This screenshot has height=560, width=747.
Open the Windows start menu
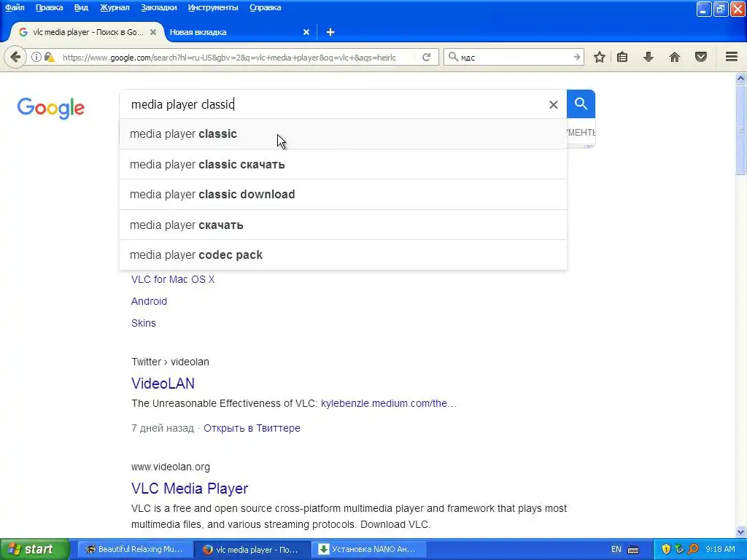point(35,550)
